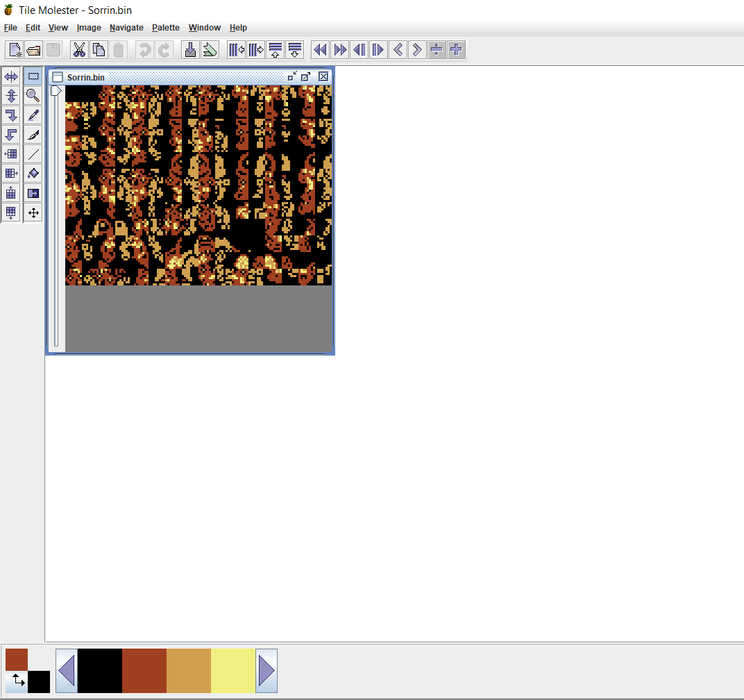744x700 pixels.
Task: Choose the line drawing tool
Action: (33, 154)
